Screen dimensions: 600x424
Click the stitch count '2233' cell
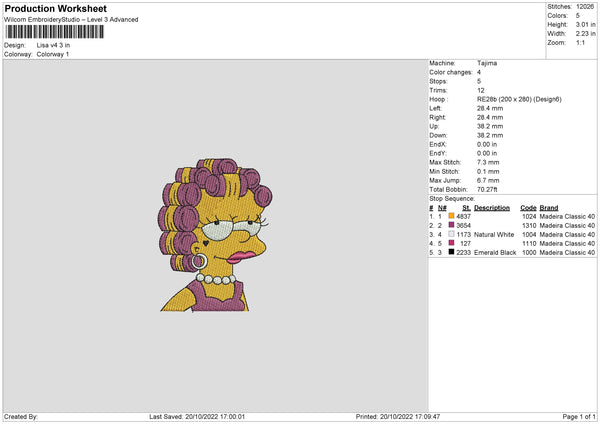click(463, 253)
